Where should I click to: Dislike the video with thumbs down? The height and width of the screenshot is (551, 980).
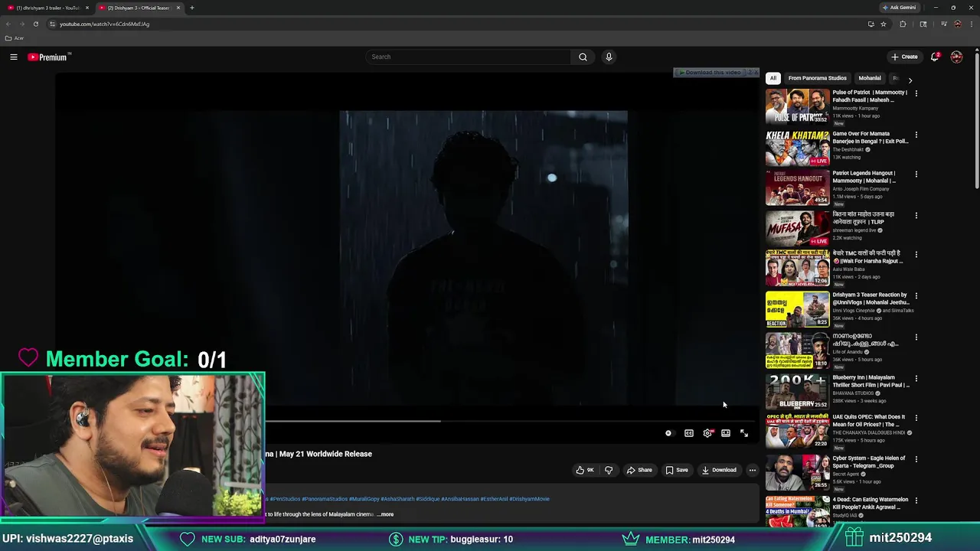tap(609, 470)
